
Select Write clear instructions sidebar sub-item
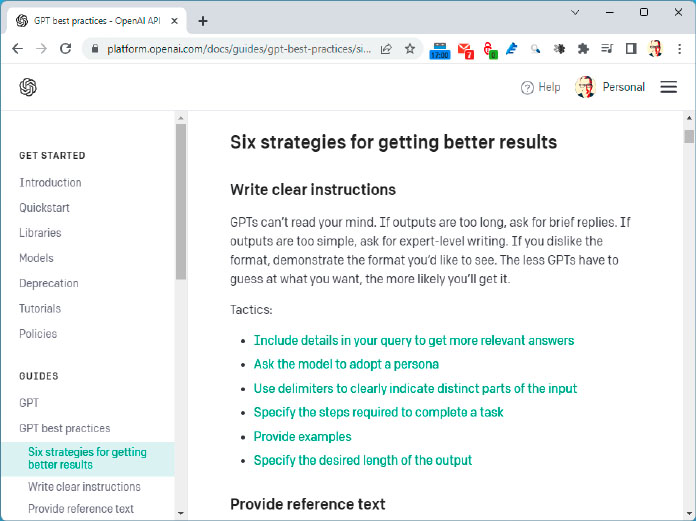84,487
